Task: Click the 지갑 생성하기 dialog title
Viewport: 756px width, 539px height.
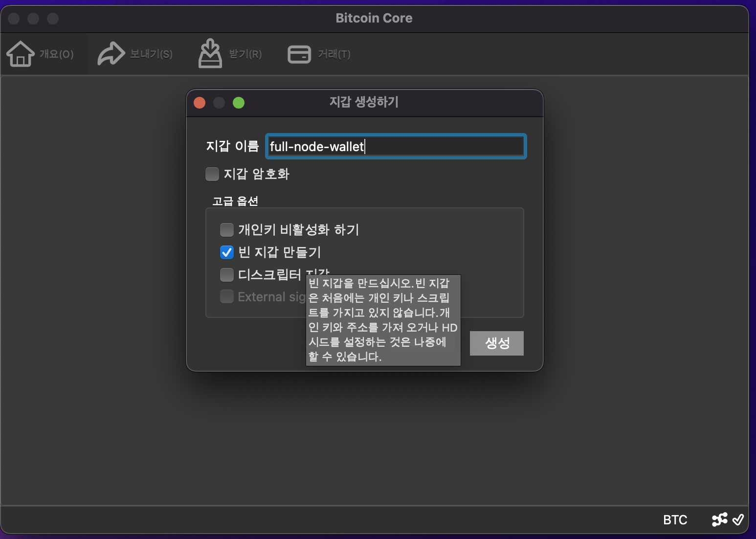Action: [x=364, y=102]
